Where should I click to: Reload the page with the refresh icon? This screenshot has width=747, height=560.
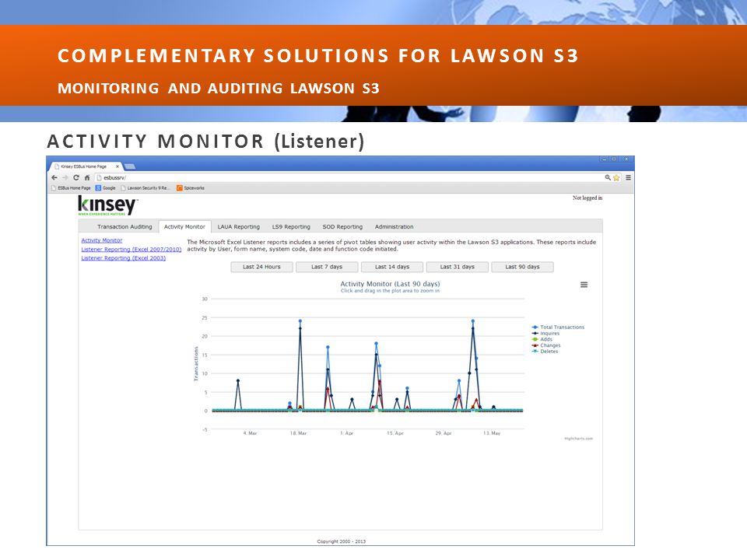click(x=76, y=177)
